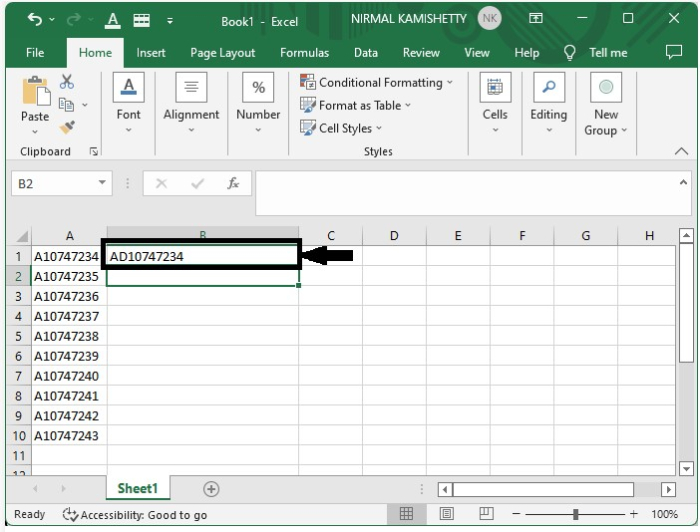Collapse the ribbon with the chevron
This screenshot has height=532, width=700.
681,151
